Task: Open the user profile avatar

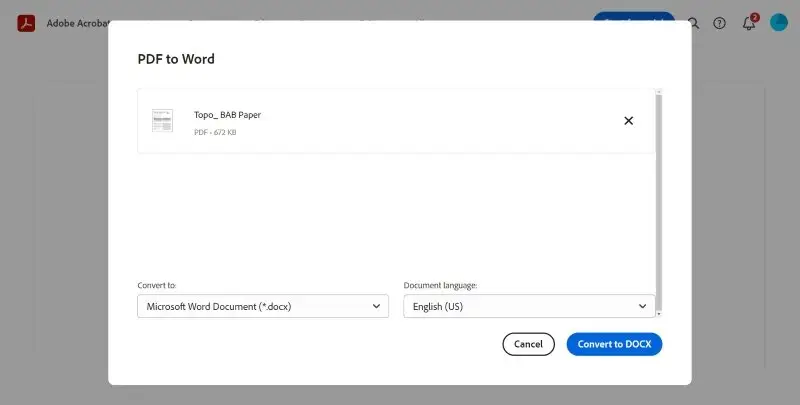Action: coord(779,22)
